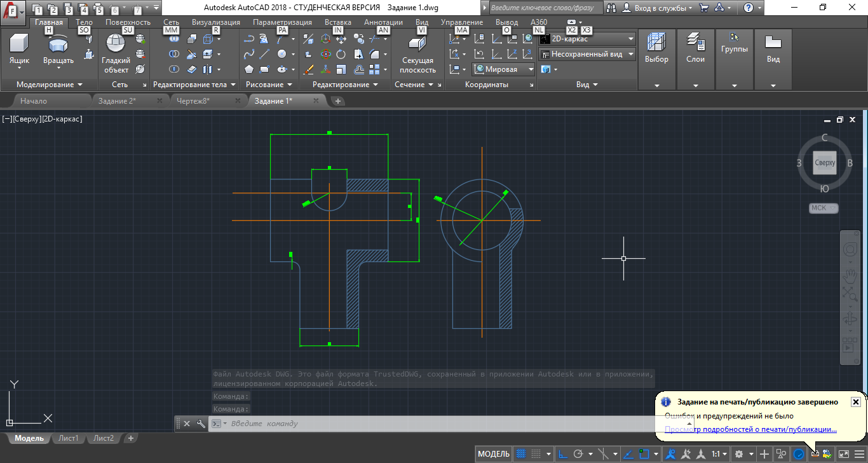Open the Несохраненный вид view dropdown
The width and height of the screenshot is (868, 463).
tap(631, 55)
